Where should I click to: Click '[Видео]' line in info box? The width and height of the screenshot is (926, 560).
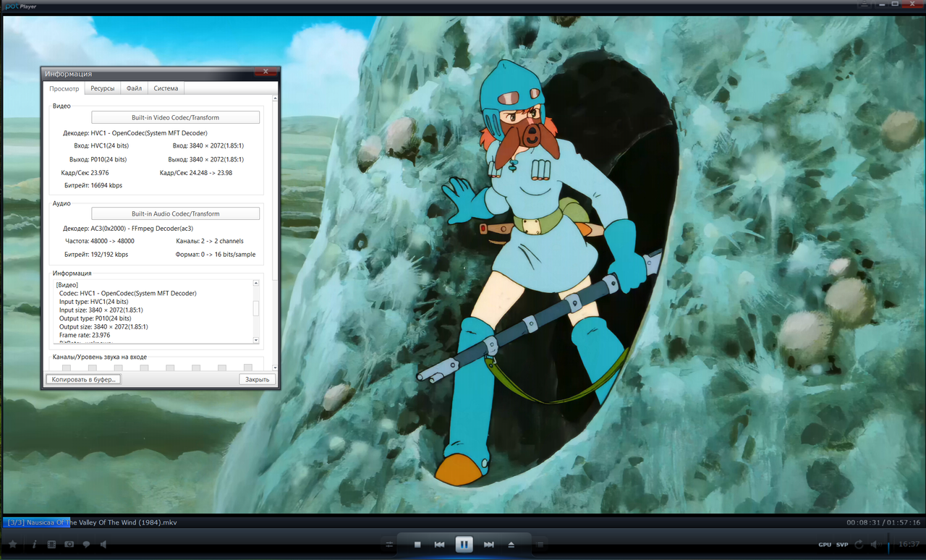coord(67,285)
